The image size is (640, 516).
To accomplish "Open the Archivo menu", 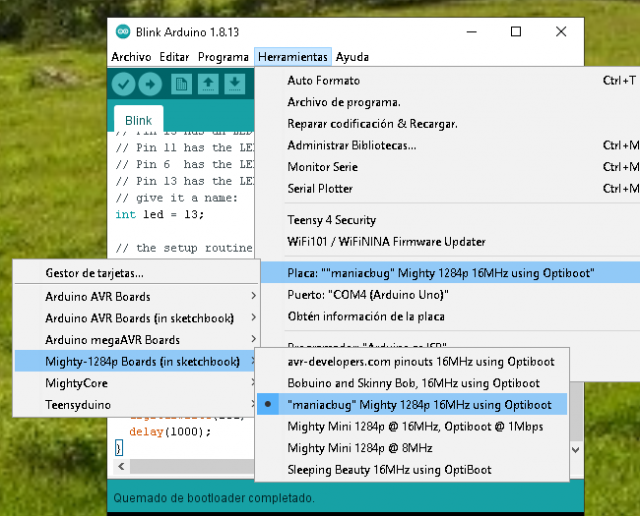I will pos(131,57).
